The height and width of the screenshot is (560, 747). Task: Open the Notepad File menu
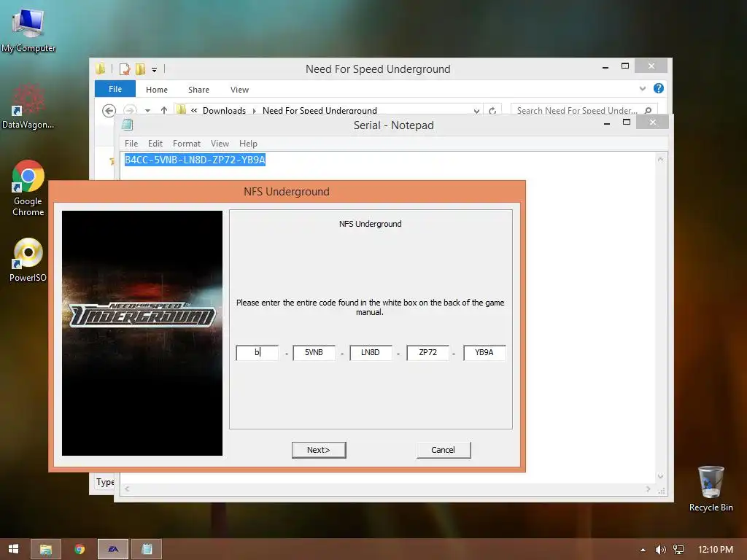131,144
